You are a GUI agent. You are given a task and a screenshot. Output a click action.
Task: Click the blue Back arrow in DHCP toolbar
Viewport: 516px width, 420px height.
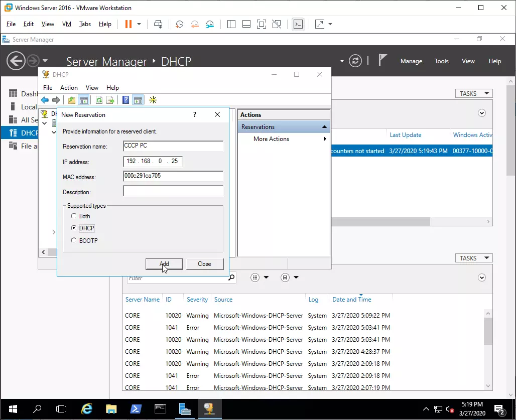click(x=45, y=100)
